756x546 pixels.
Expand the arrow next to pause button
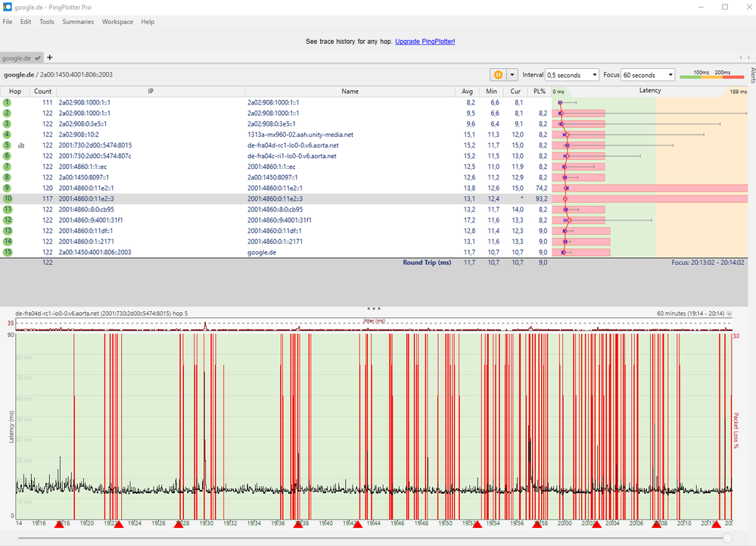coord(513,75)
